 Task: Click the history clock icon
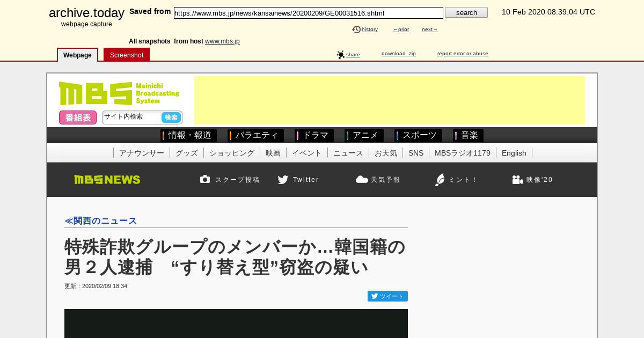point(356,30)
